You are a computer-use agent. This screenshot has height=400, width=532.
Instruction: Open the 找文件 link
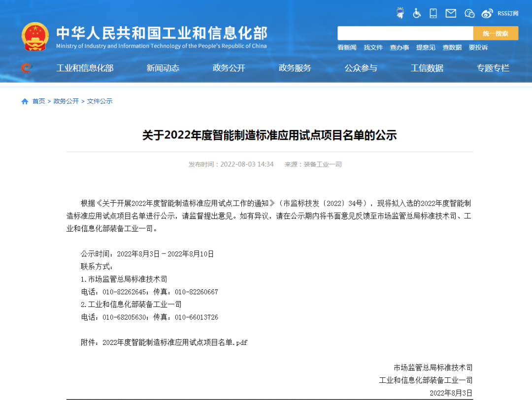[373, 48]
